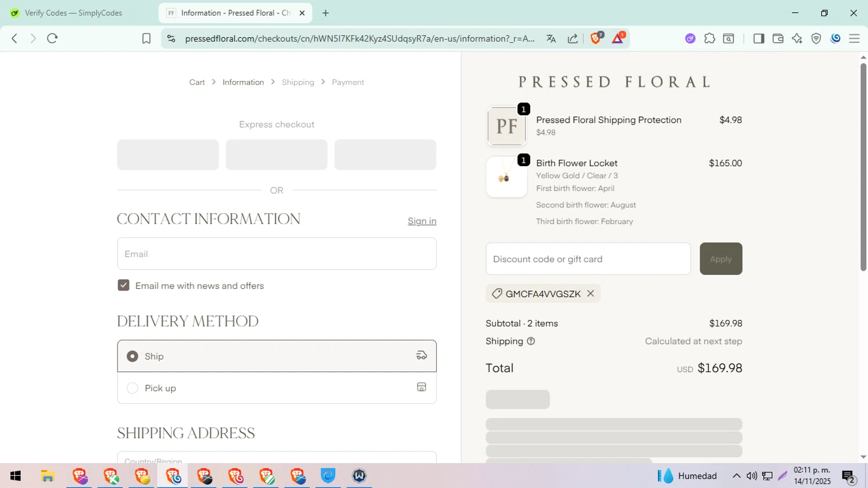Open a new browser tab

click(325, 13)
